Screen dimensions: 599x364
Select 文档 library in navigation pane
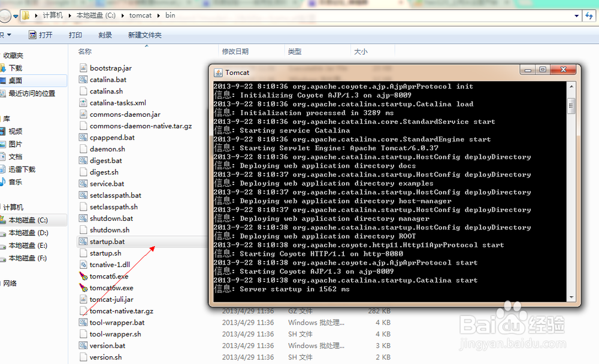[x=16, y=157]
